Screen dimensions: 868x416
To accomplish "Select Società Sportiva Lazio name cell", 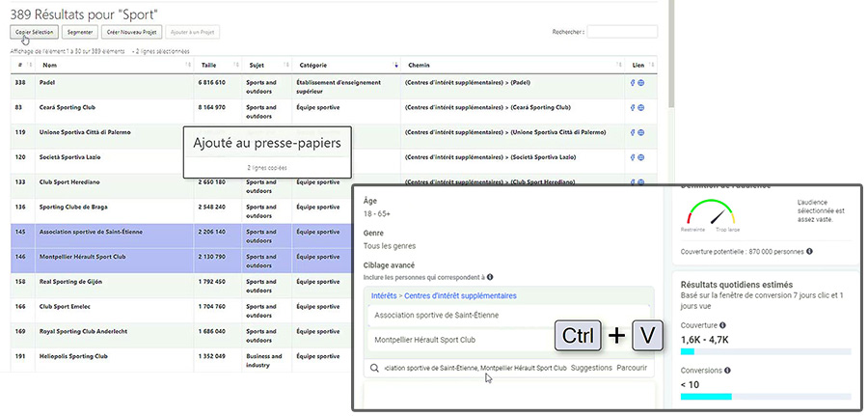I will point(114,162).
